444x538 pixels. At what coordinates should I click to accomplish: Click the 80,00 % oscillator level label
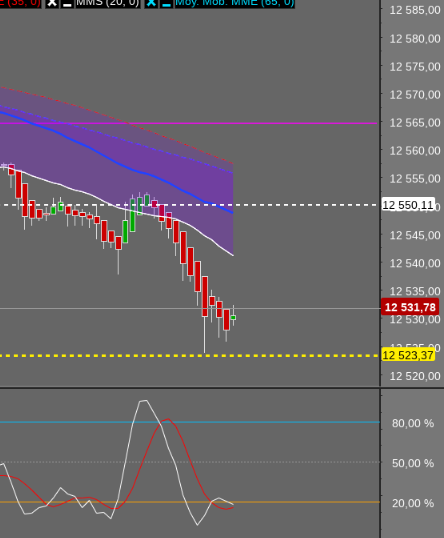click(413, 423)
